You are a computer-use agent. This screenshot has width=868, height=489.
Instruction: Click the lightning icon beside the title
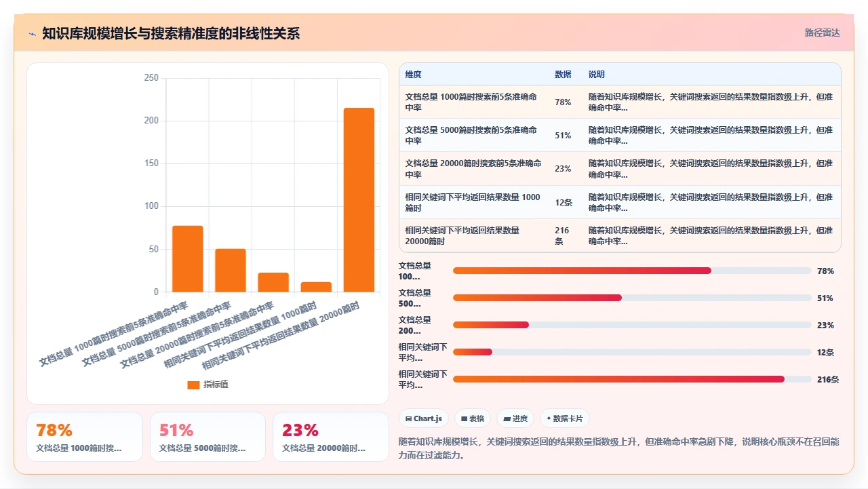coord(32,34)
